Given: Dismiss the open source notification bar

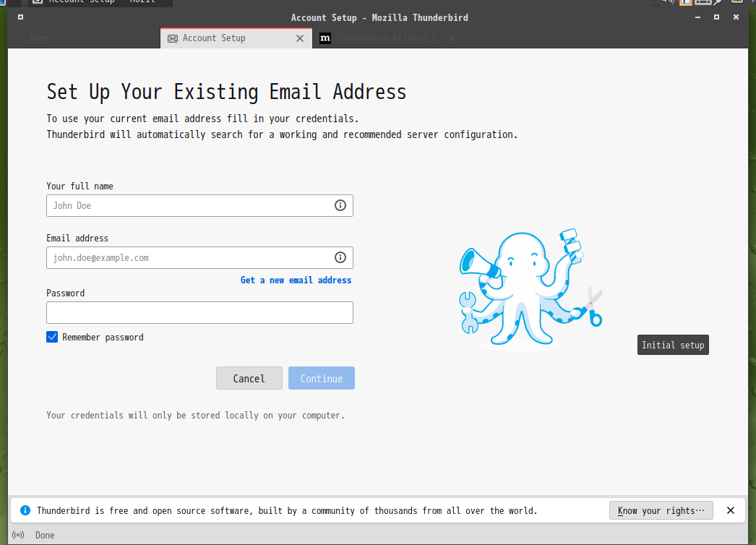Looking at the screenshot, I should point(731,510).
